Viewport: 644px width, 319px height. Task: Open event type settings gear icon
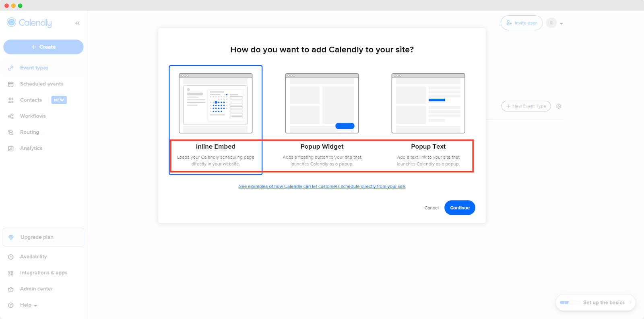click(x=559, y=106)
